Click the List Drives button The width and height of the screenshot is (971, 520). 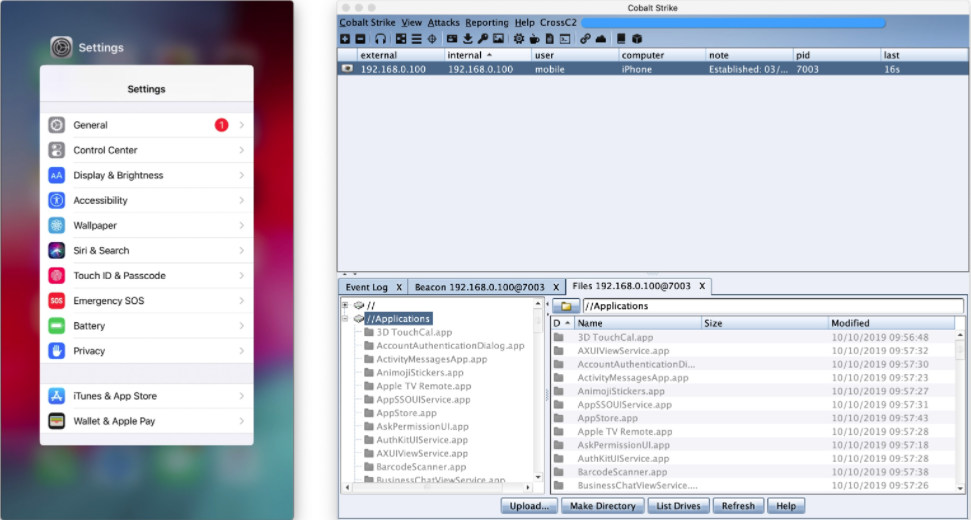[x=678, y=506]
